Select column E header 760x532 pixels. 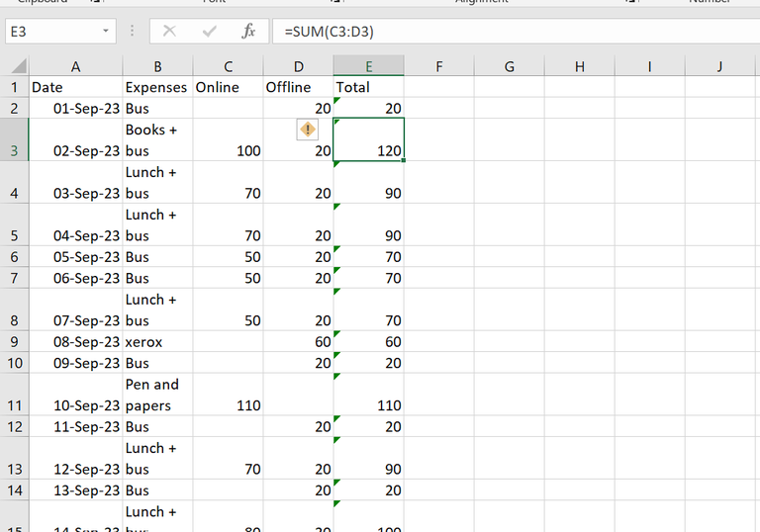(368, 66)
